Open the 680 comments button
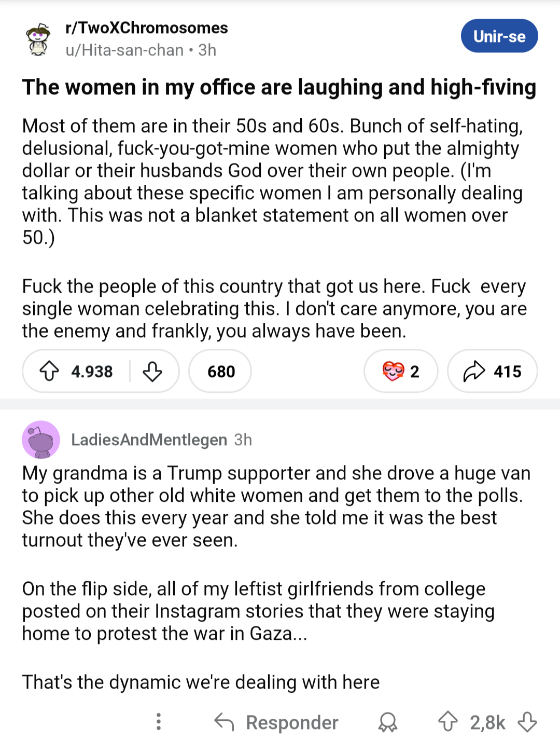This screenshot has width=560, height=754. (220, 371)
